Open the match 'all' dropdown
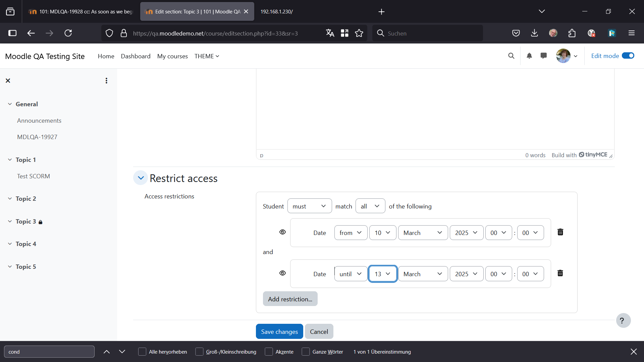The image size is (644, 362). click(x=370, y=206)
